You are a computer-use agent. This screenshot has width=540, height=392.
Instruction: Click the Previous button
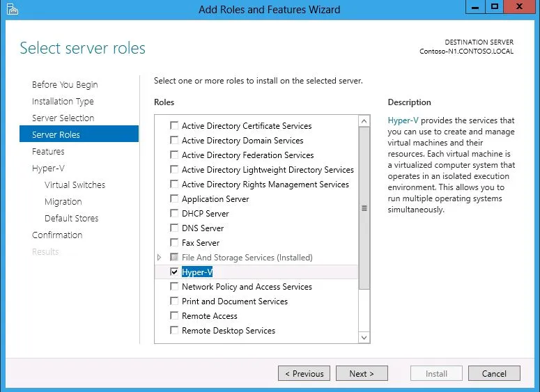(304, 373)
